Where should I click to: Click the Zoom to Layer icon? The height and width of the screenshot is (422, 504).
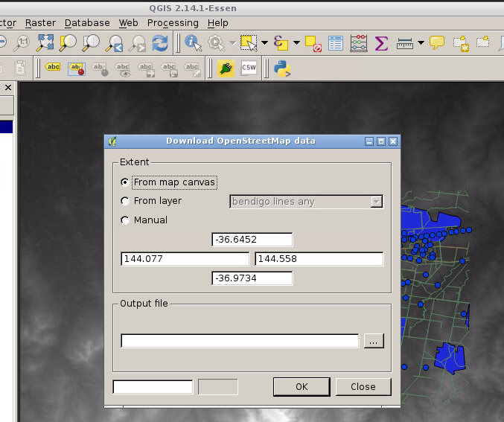pos(91,43)
